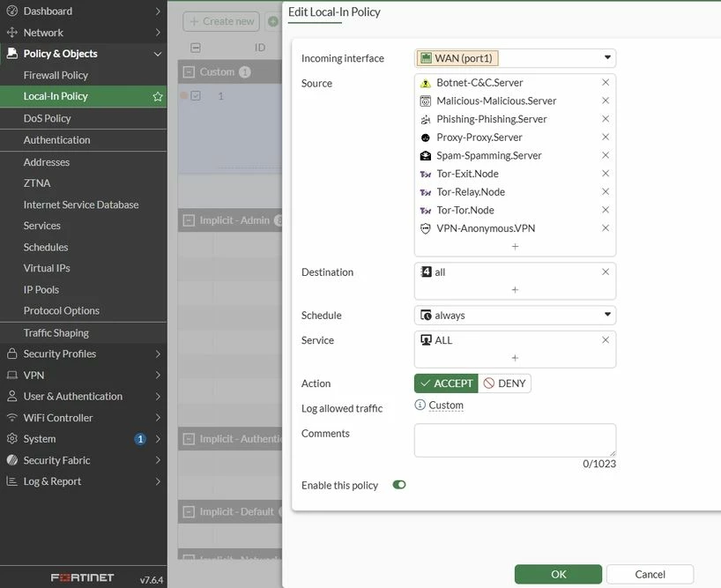Select the ACCEPT action
721x588 pixels.
446,383
